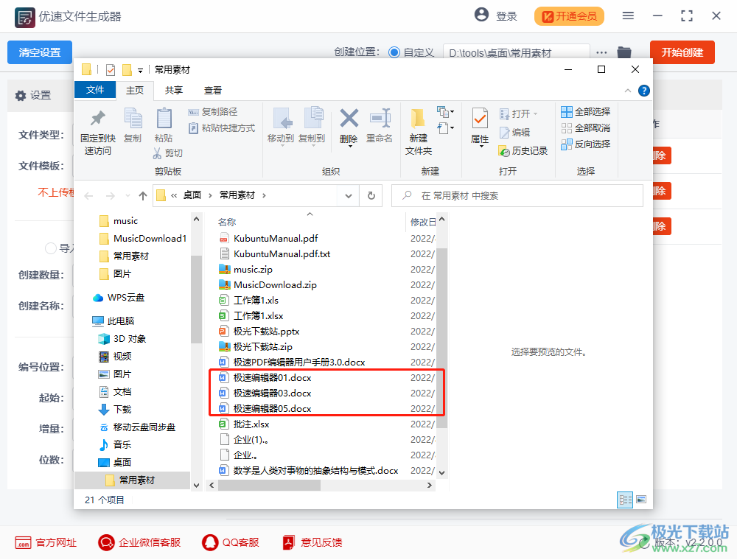The height and width of the screenshot is (560, 737).
Task: Open the Delete (删除) dropdown arrow
Action: tap(349, 147)
